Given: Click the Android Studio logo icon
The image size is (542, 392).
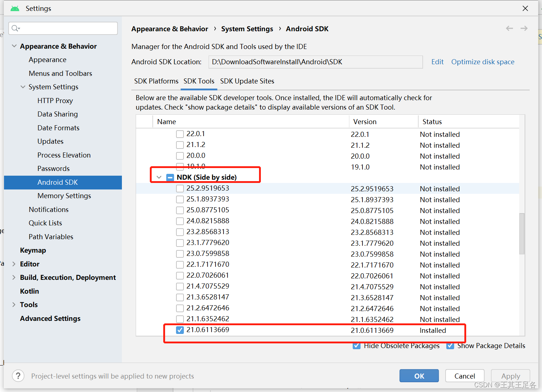Looking at the screenshot, I should [x=15, y=8].
